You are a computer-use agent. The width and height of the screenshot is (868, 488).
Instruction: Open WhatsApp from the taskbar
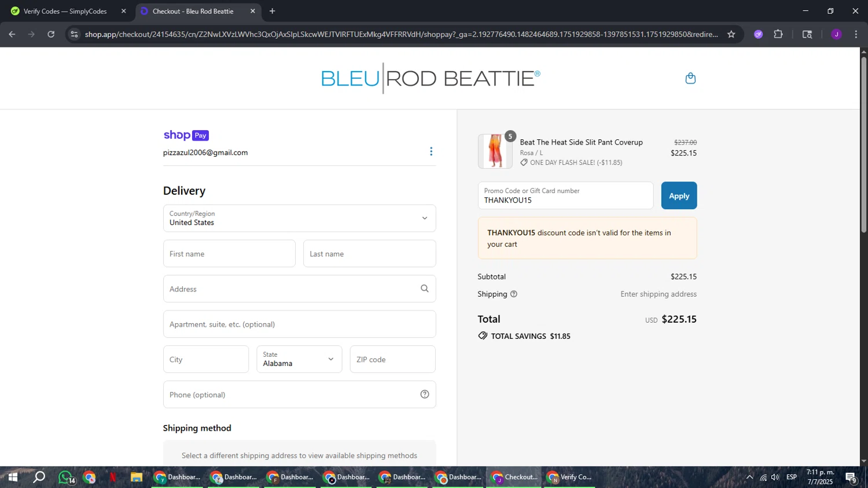[x=66, y=478]
